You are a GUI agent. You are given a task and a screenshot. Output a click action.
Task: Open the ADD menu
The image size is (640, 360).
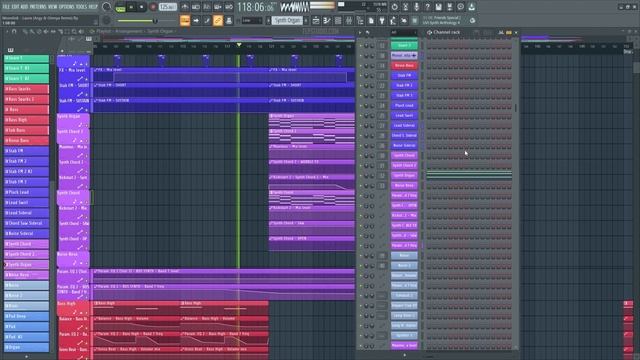(24, 7)
